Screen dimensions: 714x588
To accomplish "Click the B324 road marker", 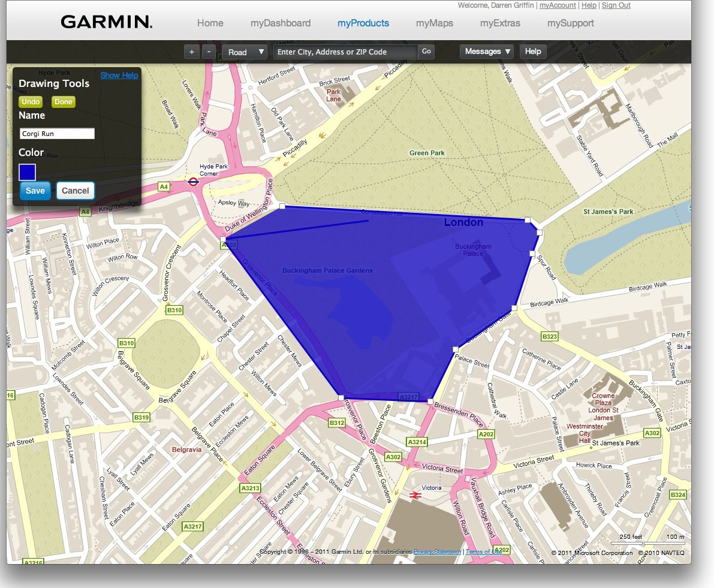I will pos(677,494).
